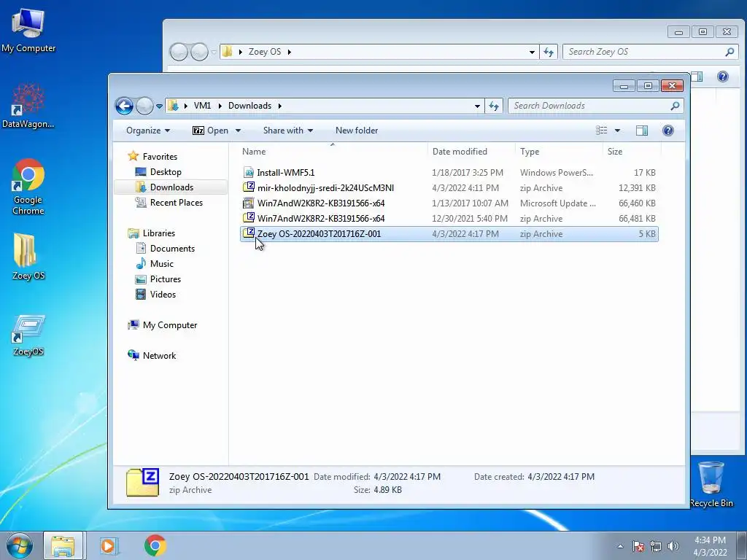
Task: Refresh the Downloads folder
Action: (x=494, y=106)
